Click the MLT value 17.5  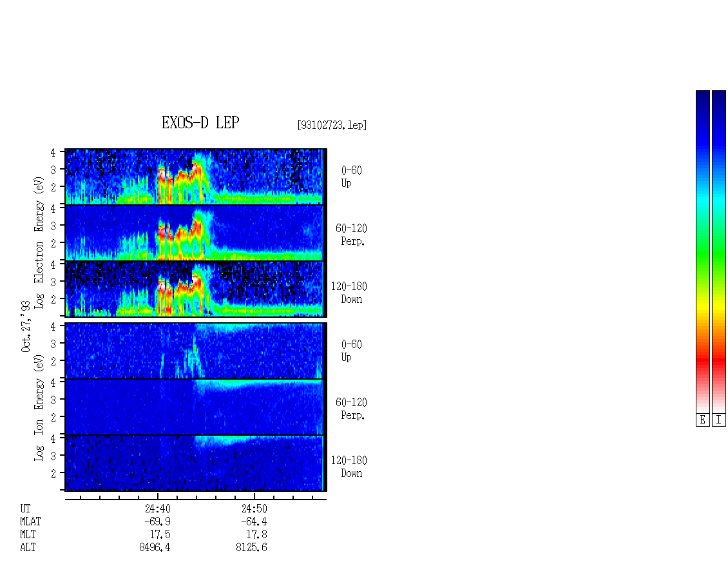(x=160, y=535)
